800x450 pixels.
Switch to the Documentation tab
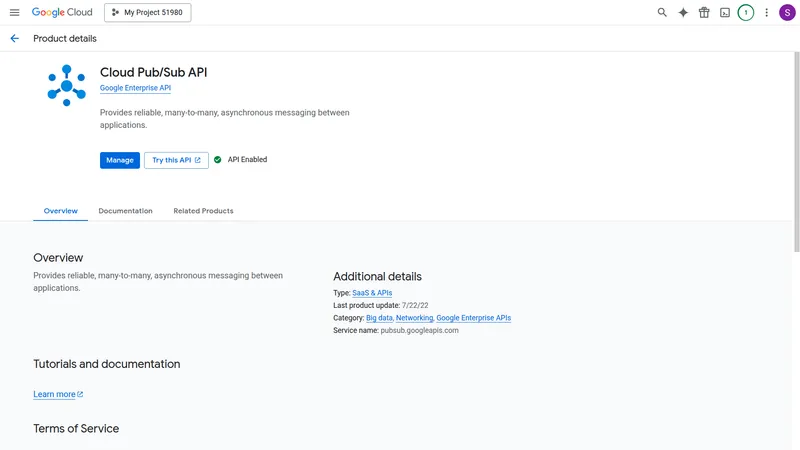[126, 211]
